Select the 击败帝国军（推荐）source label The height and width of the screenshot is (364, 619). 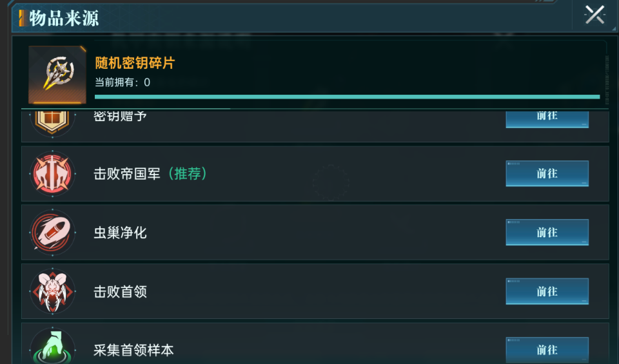tap(151, 174)
